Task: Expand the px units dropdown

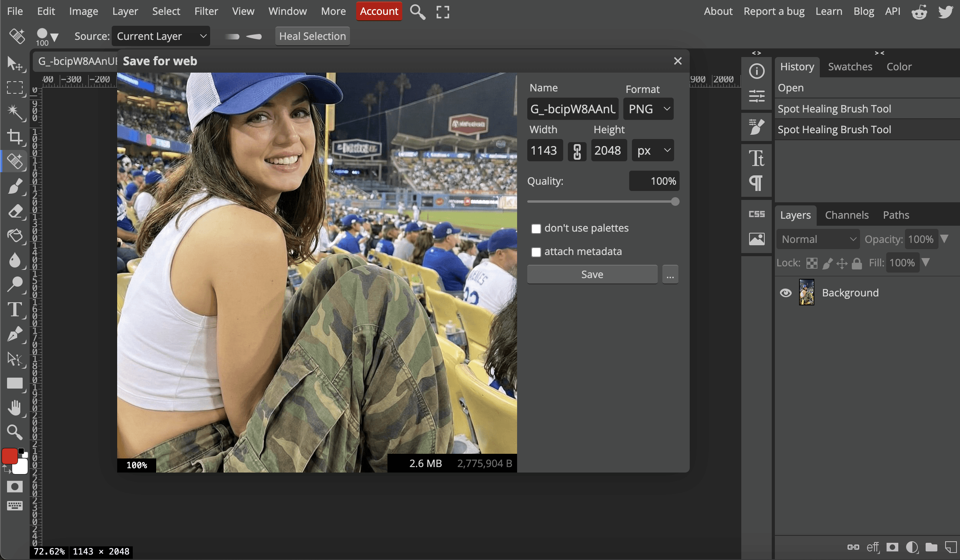Action: click(653, 150)
